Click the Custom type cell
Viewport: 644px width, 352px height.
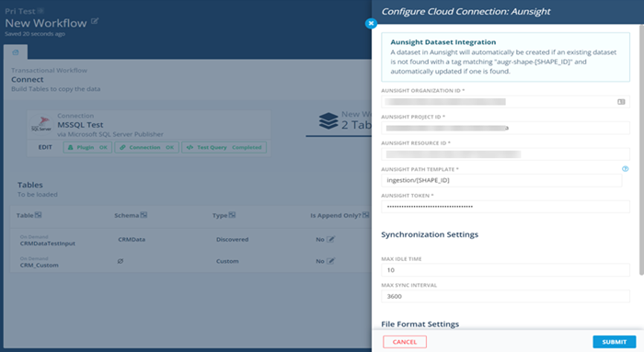click(x=227, y=261)
